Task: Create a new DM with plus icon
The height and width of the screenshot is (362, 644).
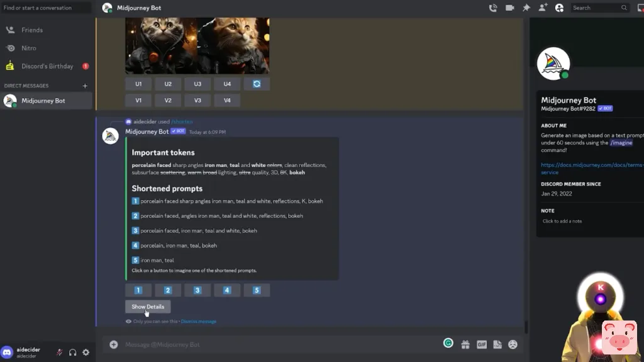Action: tap(85, 85)
